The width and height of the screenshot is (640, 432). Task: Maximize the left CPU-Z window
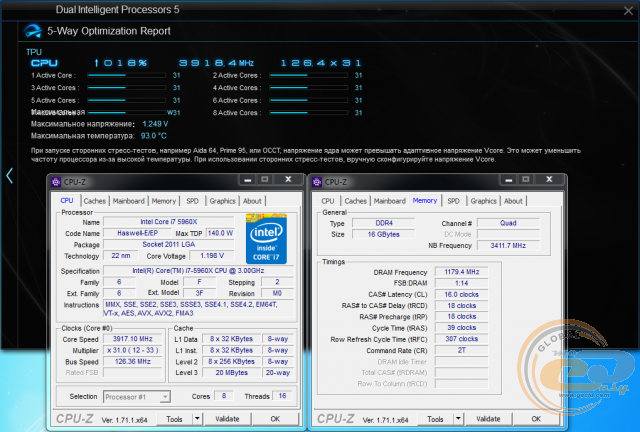(x=265, y=180)
